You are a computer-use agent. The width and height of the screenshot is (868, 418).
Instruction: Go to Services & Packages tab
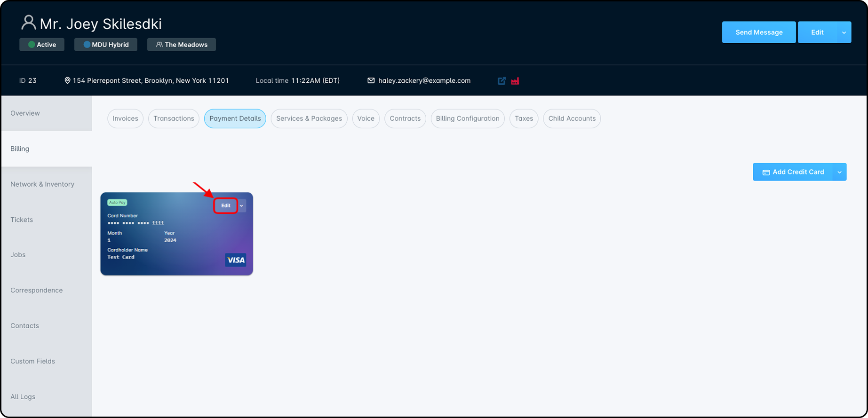(309, 118)
